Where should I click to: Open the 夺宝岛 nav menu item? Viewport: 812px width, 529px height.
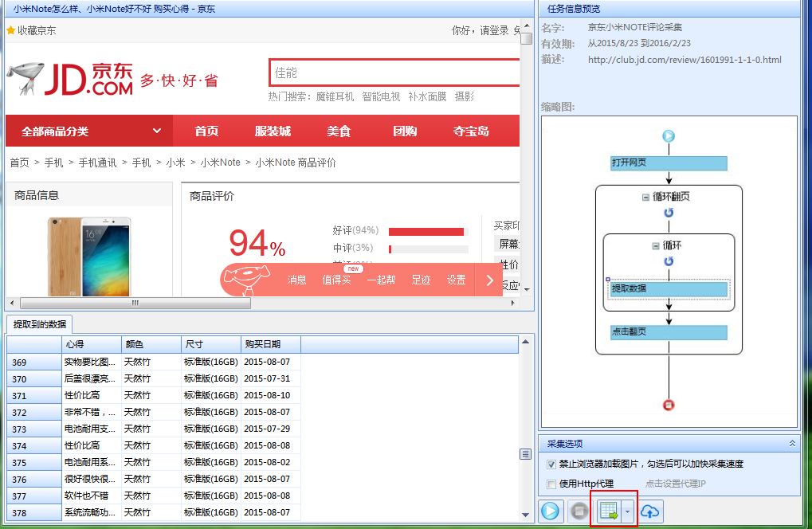[x=471, y=131]
